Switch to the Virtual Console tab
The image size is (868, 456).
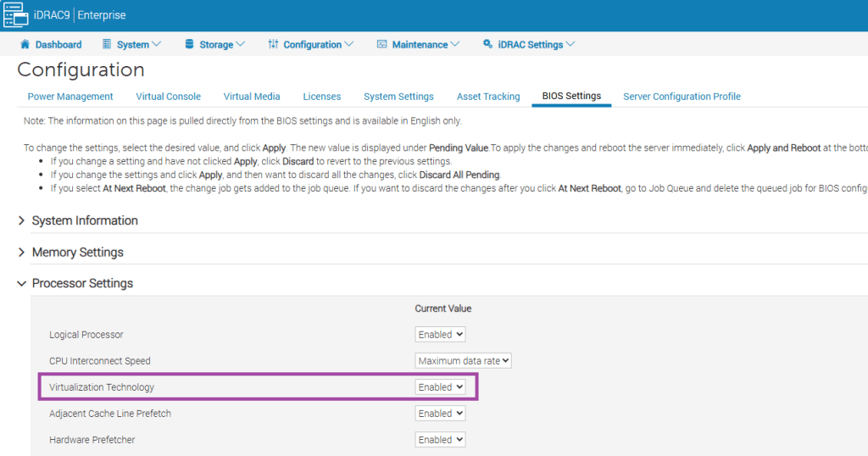tap(168, 97)
